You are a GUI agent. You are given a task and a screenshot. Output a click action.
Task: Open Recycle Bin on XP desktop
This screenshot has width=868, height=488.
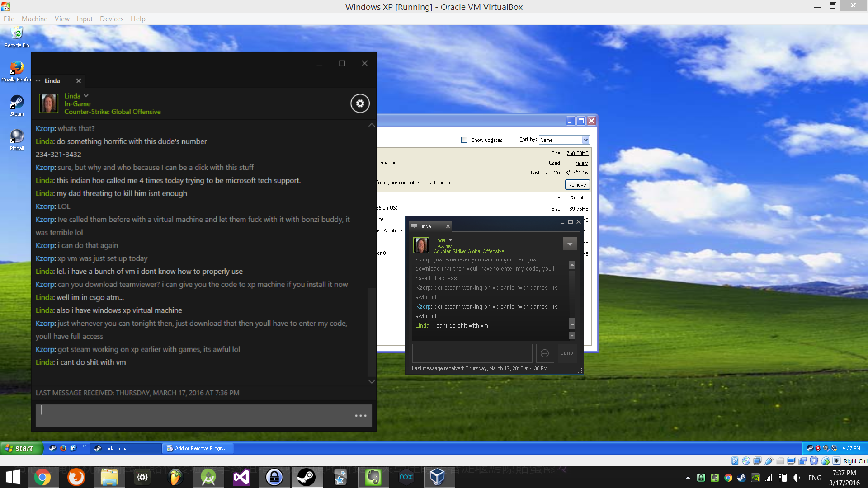click(x=17, y=37)
